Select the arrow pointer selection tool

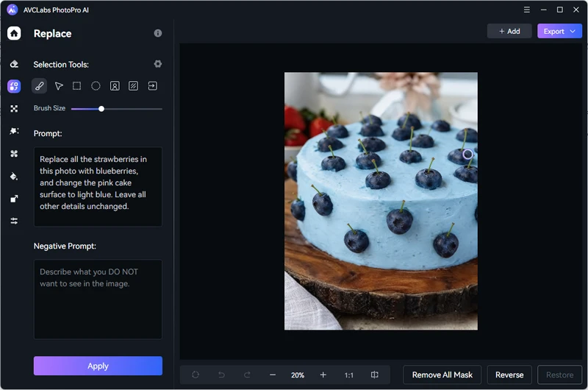[x=59, y=86]
